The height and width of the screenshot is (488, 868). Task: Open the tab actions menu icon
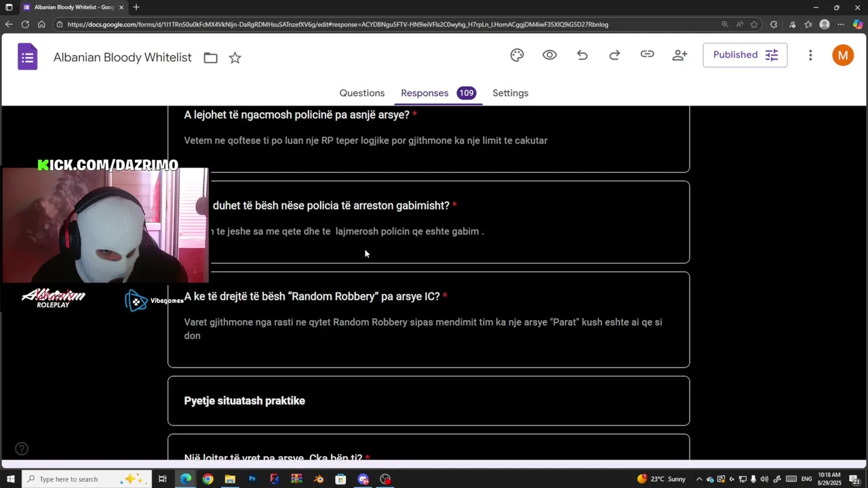coord(9,7)
